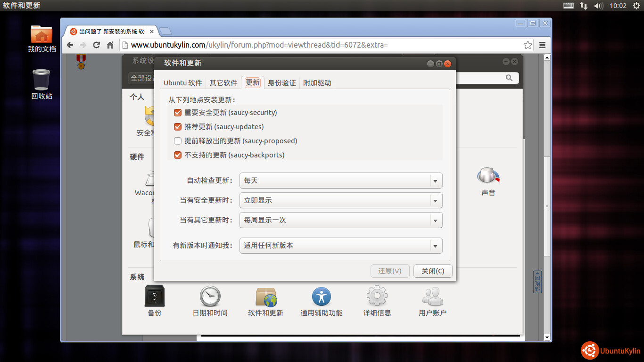Click the browser reload button
The width and height of the screenshot is (644, 362).
click(x=97, y=45)
